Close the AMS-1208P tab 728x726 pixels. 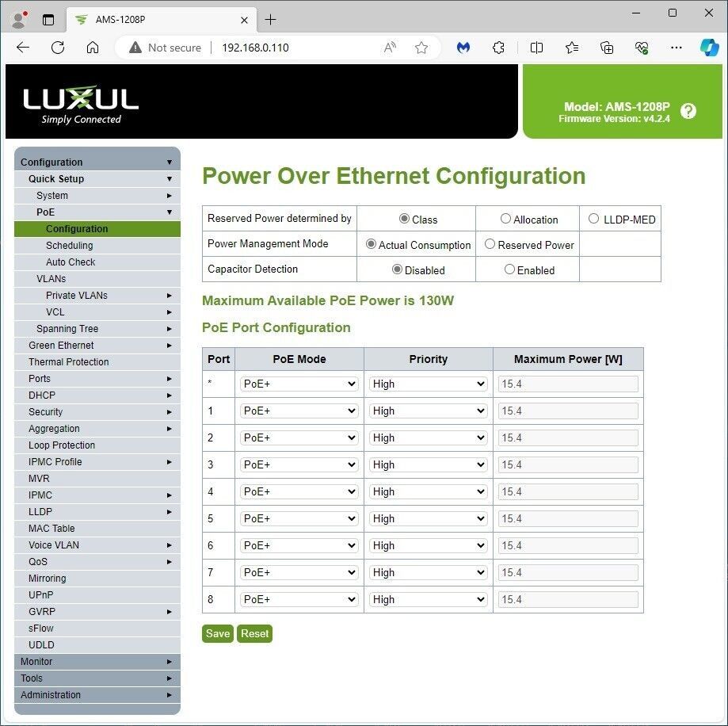[x=244, y=20]
